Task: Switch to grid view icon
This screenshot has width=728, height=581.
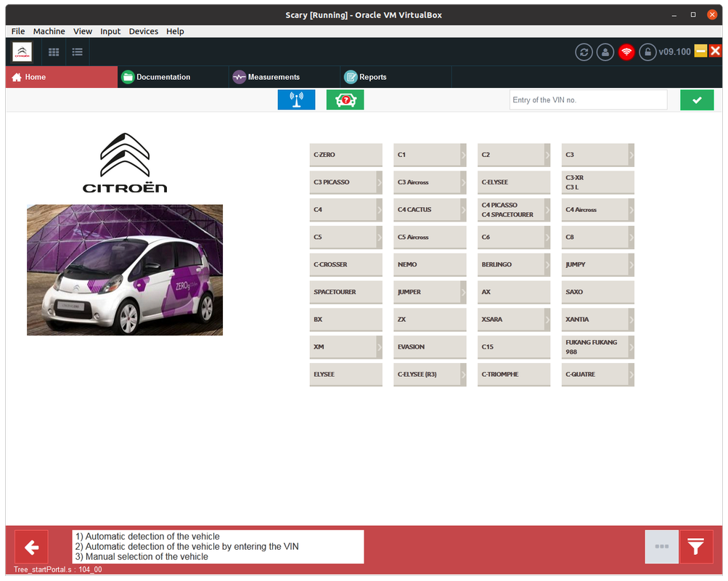Action: [54, 52]
